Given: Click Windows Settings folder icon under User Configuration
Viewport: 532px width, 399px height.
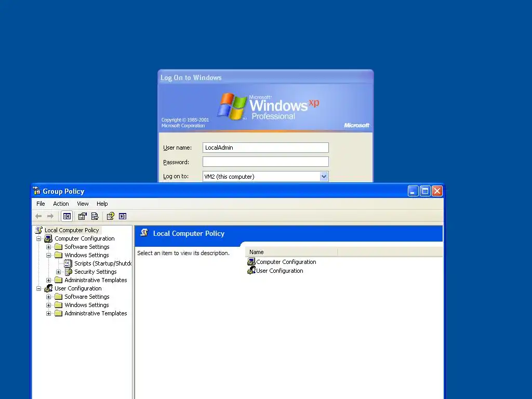Looking at the screenshot, I should coord(59,304).
